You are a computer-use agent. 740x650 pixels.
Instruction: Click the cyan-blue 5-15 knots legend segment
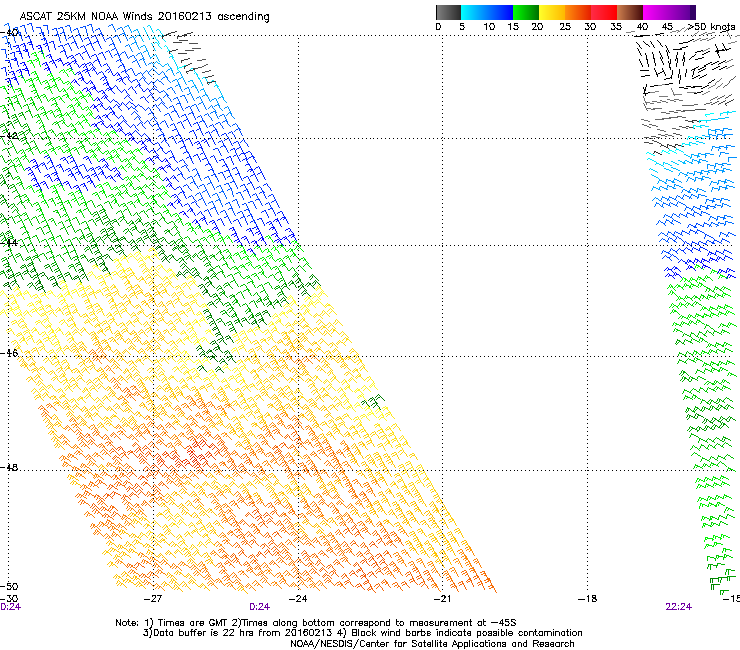487,12
